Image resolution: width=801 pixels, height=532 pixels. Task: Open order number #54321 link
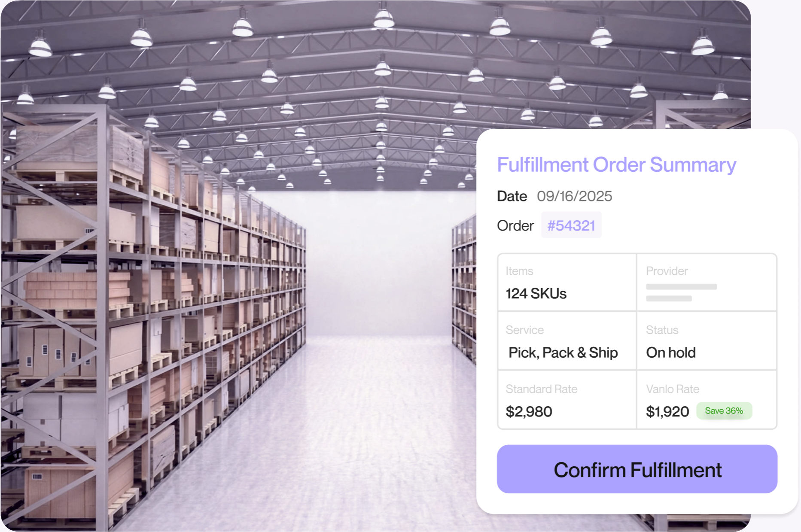point(571,225)
